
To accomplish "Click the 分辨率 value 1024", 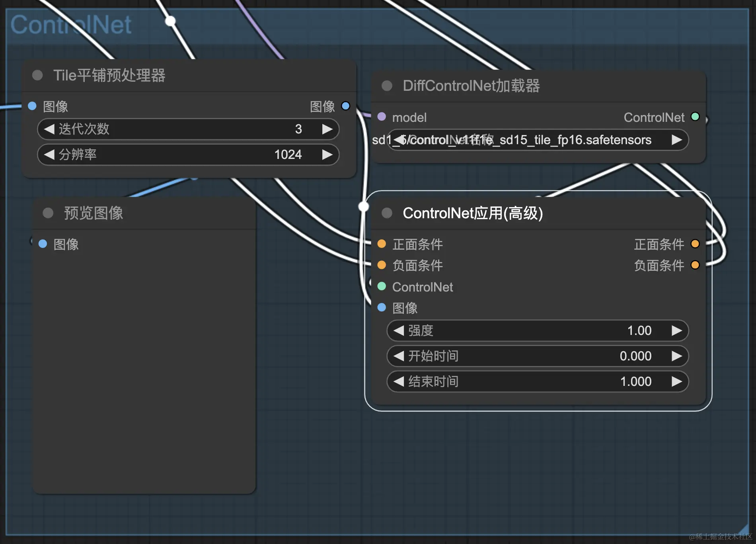I will pos(288,155).
